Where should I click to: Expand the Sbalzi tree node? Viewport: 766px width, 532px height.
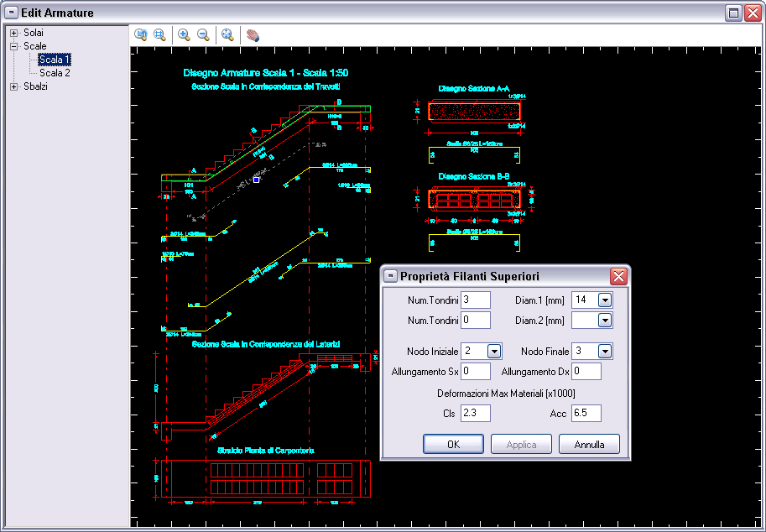point(14,86)
